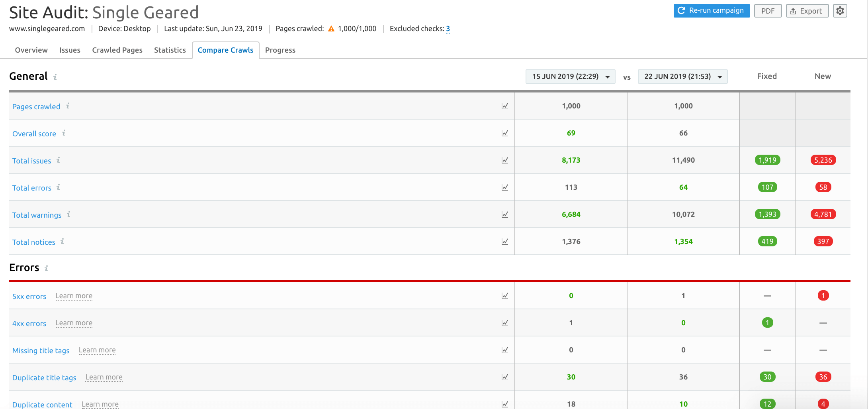Open trend chart icon for 5xx errors

[x=505, y=296]
